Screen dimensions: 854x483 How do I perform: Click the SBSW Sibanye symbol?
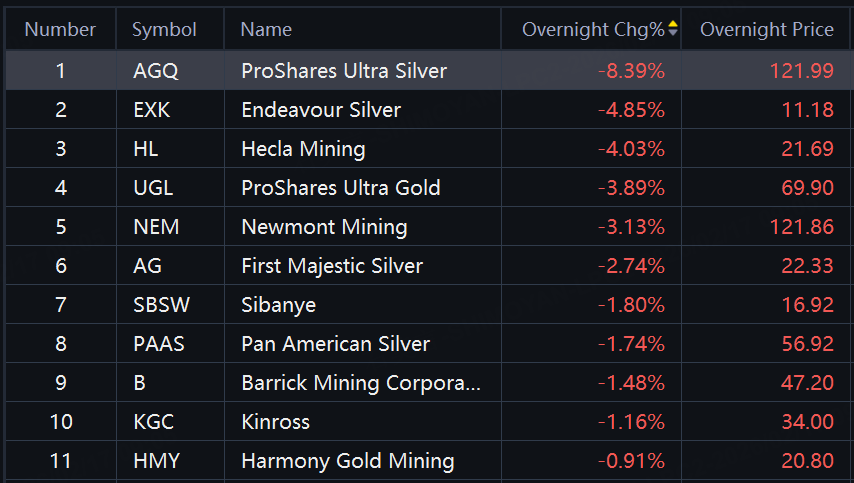click(x=158, y=305)
